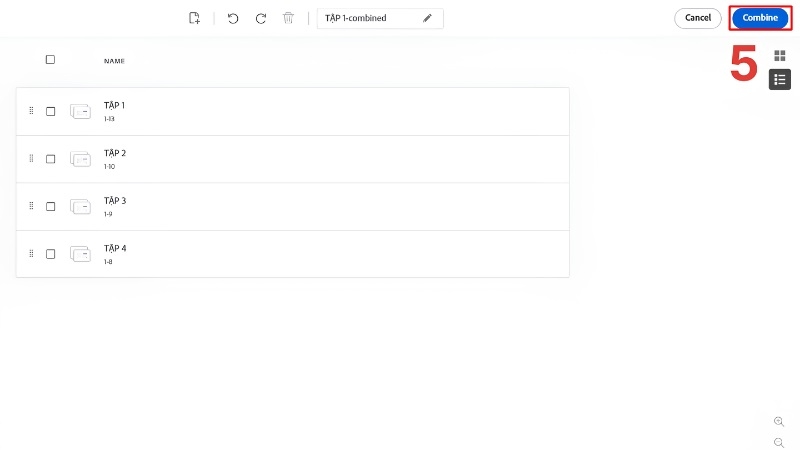This screenshot has height=450, width=800.
Task: Click the Combine button
Action: pyautogui.click(x=760, y=18)
